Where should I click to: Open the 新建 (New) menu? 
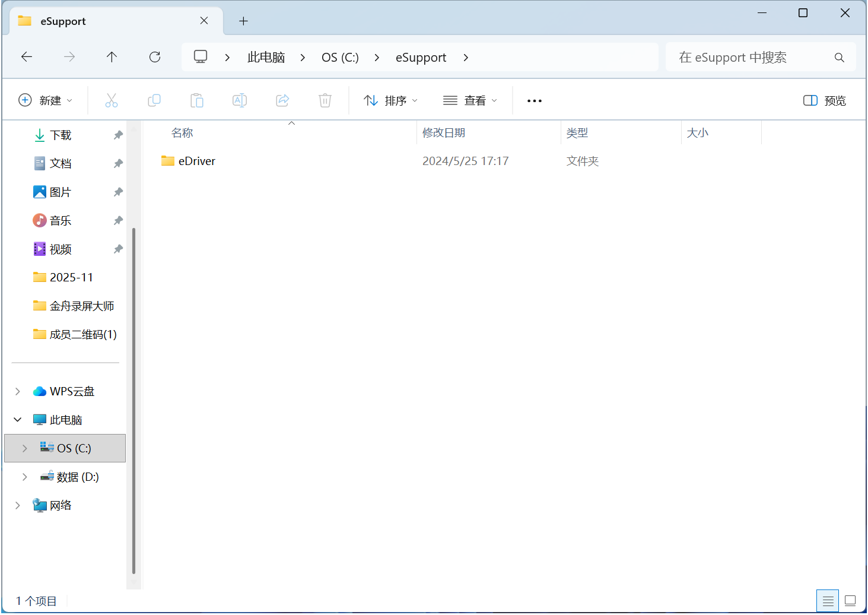(46, 100)
